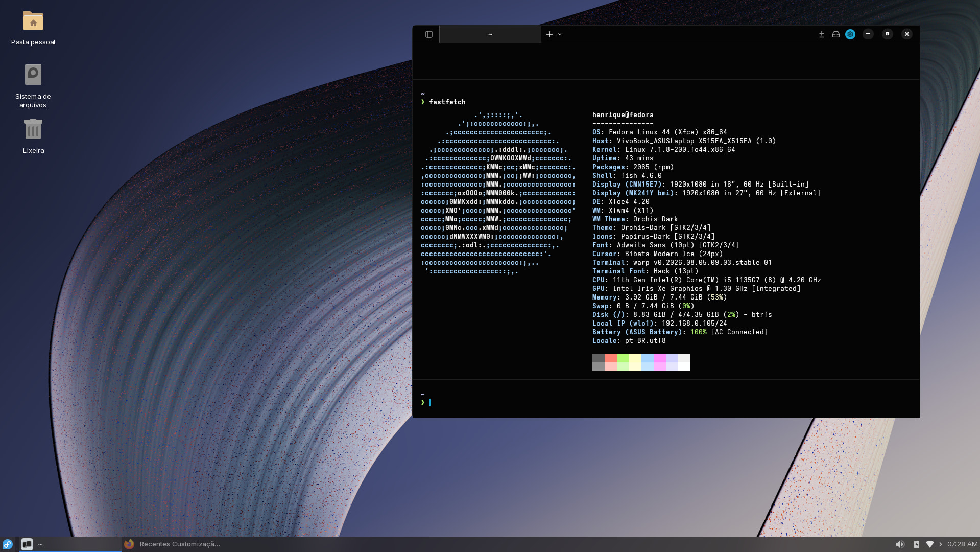
Task: Toggle the Warp left sidebar panel
Action: pos(429,34)
